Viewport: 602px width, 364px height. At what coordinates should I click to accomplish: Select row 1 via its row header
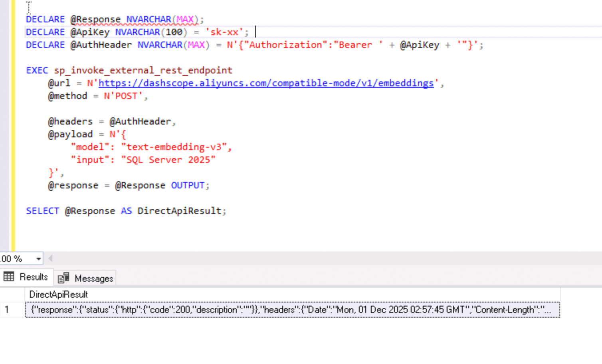click(12, 310)
